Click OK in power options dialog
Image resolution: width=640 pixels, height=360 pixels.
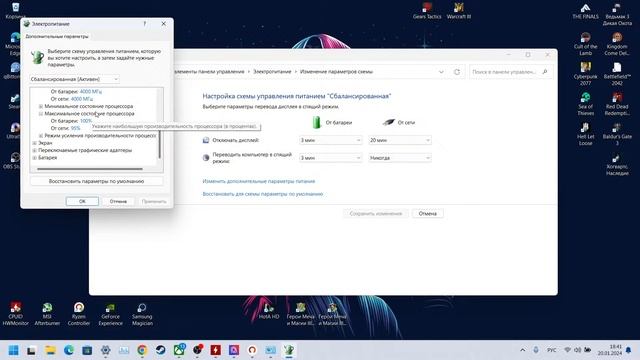[x=82, y=201]
